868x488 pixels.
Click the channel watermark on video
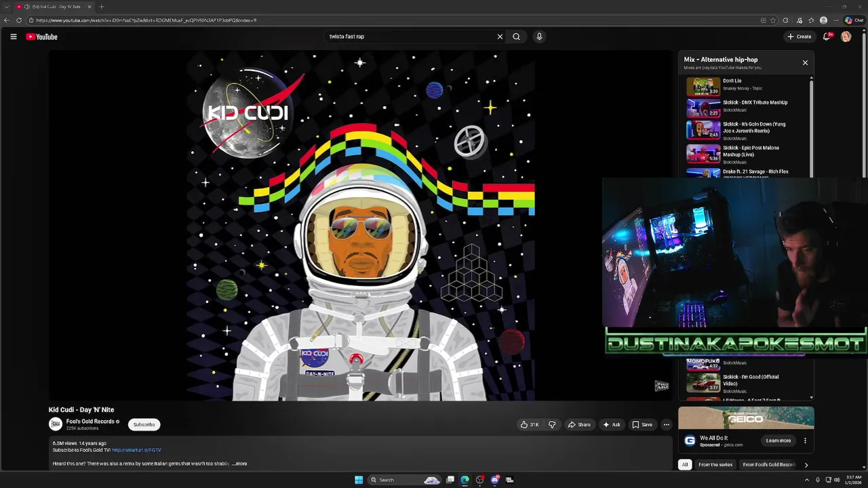pyautogui.click(x=662, y=386)
